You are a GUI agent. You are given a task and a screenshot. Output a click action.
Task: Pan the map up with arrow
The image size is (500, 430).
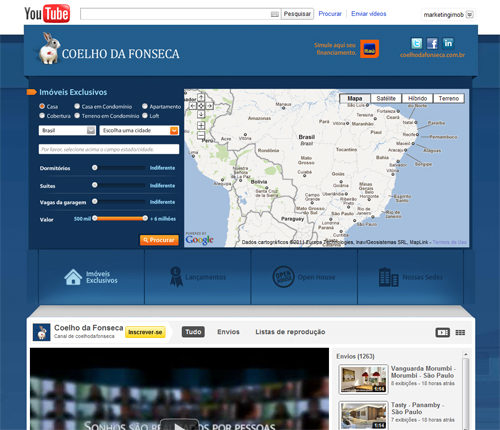pos(201,97)
